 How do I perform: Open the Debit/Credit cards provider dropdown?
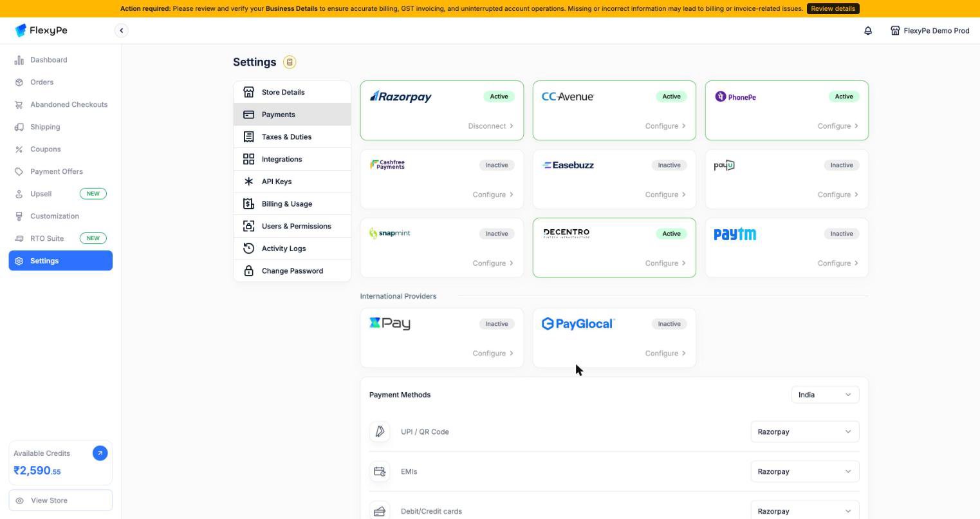pos(805,511)
